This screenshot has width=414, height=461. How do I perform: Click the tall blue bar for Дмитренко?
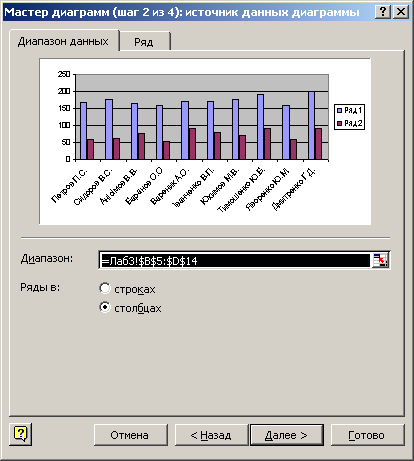tap(312, 125)
